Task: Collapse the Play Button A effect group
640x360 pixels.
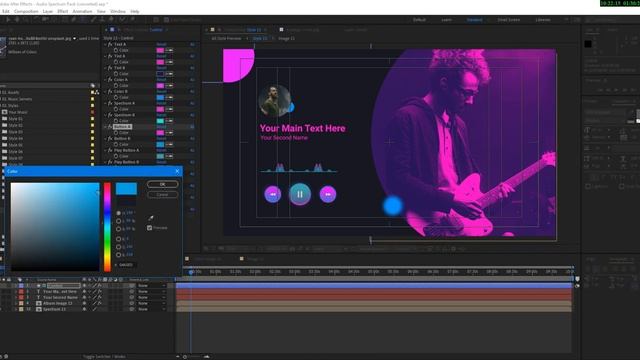Action: [x=105, y=151]
